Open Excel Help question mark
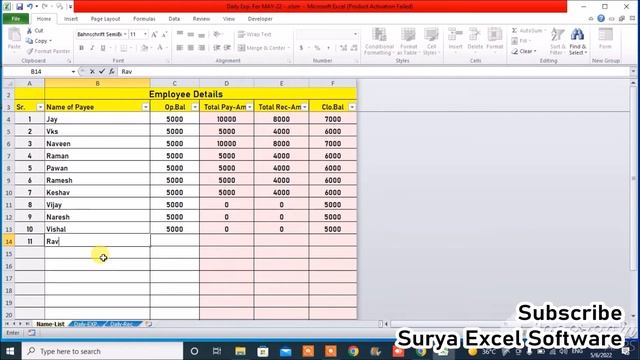The height and width of the screenshot is (360, 640). tap(601, 18)
